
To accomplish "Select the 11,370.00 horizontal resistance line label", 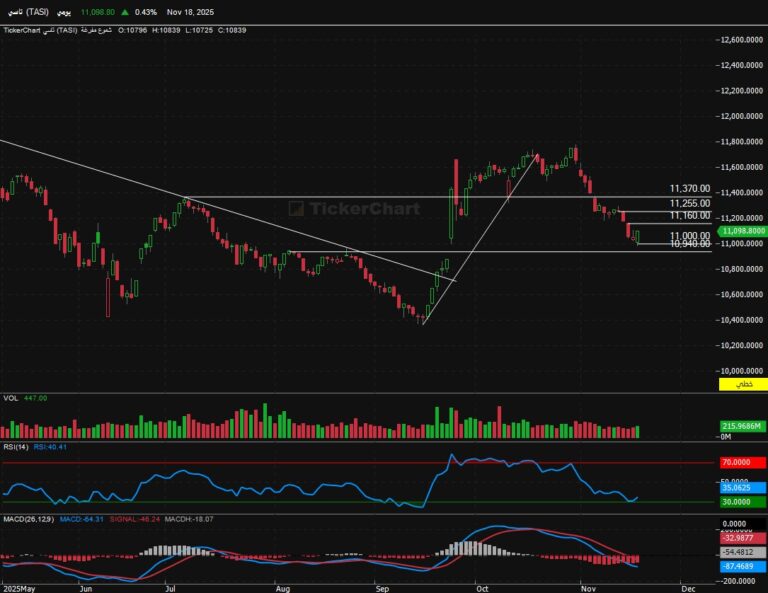I will coord(690,189).
